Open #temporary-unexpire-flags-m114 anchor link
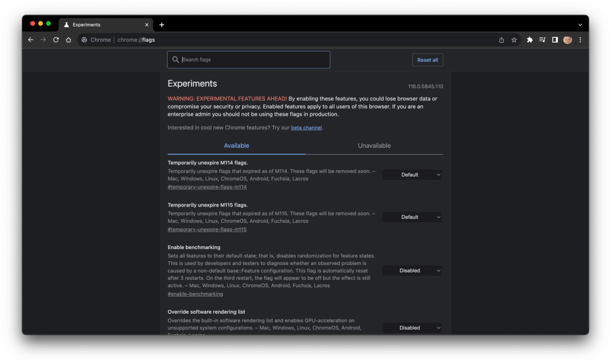This screenshot has width=611, height=364. click(207, 187)
